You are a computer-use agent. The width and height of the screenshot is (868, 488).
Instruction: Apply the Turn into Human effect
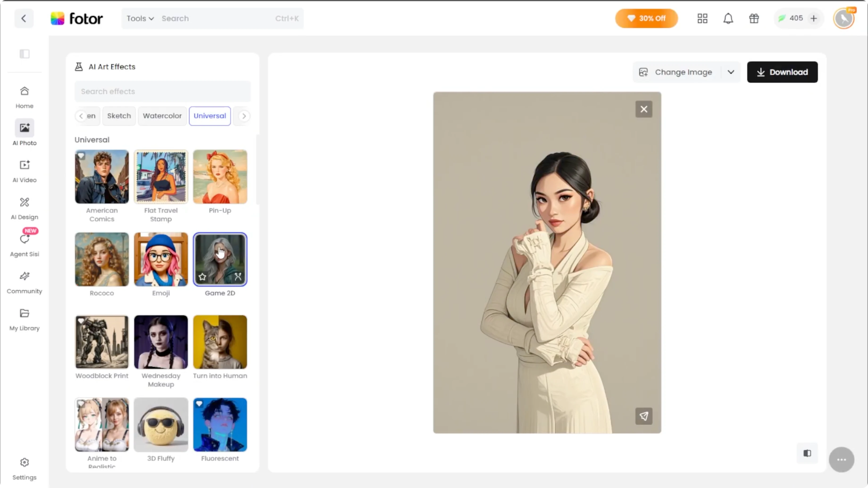(220, 342)
